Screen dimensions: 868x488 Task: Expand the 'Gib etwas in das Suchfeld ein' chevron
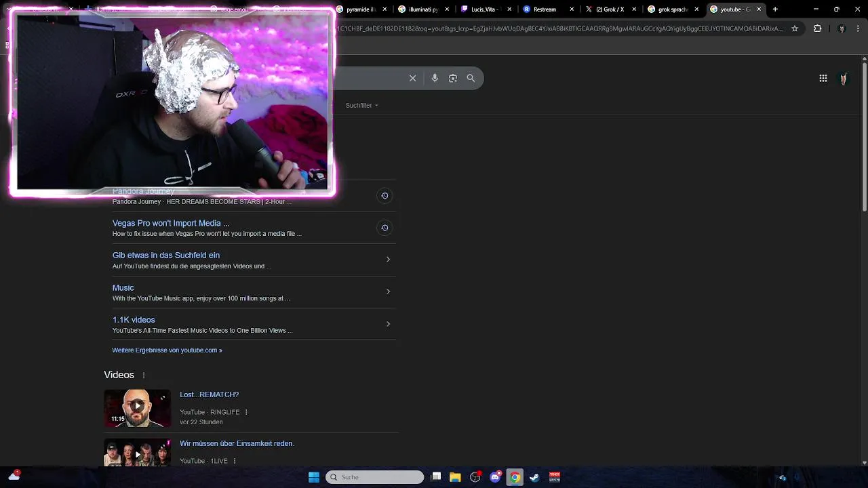click(x=388, y=260)
